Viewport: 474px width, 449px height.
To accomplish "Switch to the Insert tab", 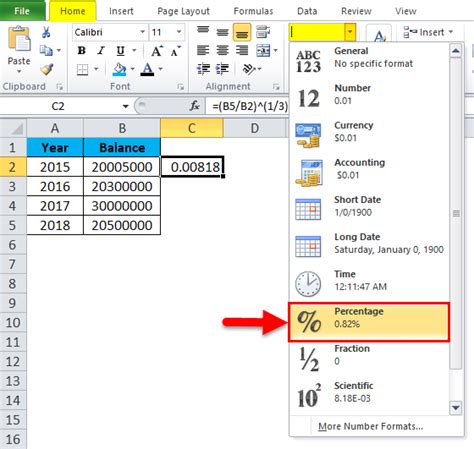I will tap(121, 11).
